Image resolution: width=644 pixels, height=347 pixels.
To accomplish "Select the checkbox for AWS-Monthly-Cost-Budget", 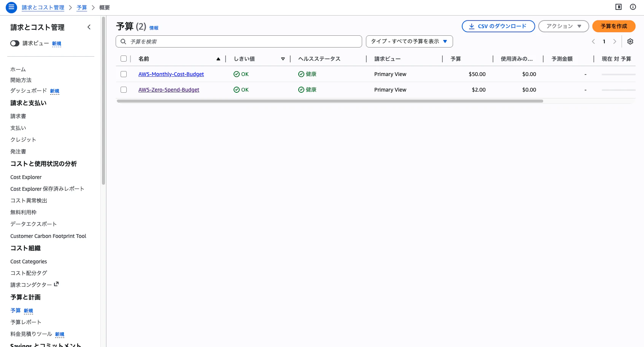I will (x=123, y=74).
